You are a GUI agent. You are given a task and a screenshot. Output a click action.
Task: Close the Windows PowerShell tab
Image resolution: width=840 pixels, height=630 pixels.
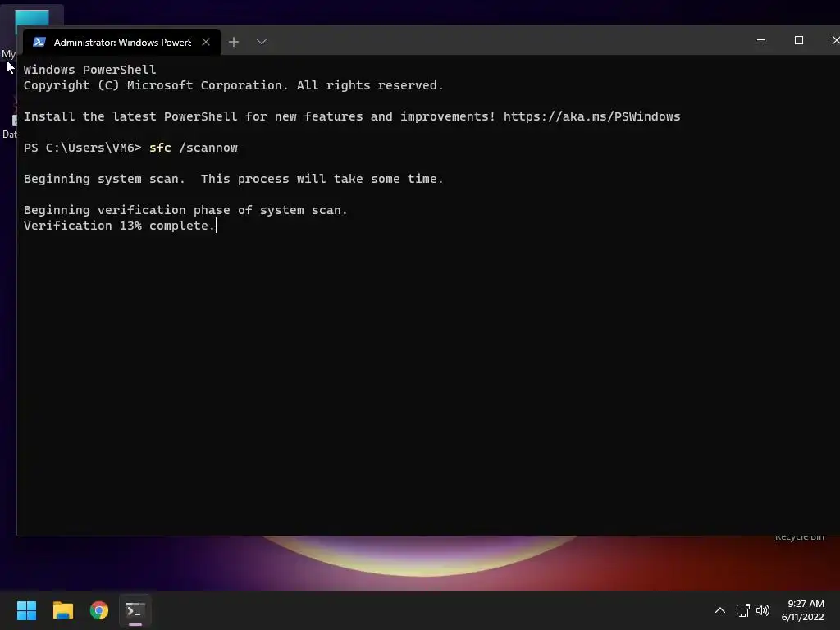click(x=206, y=42)
